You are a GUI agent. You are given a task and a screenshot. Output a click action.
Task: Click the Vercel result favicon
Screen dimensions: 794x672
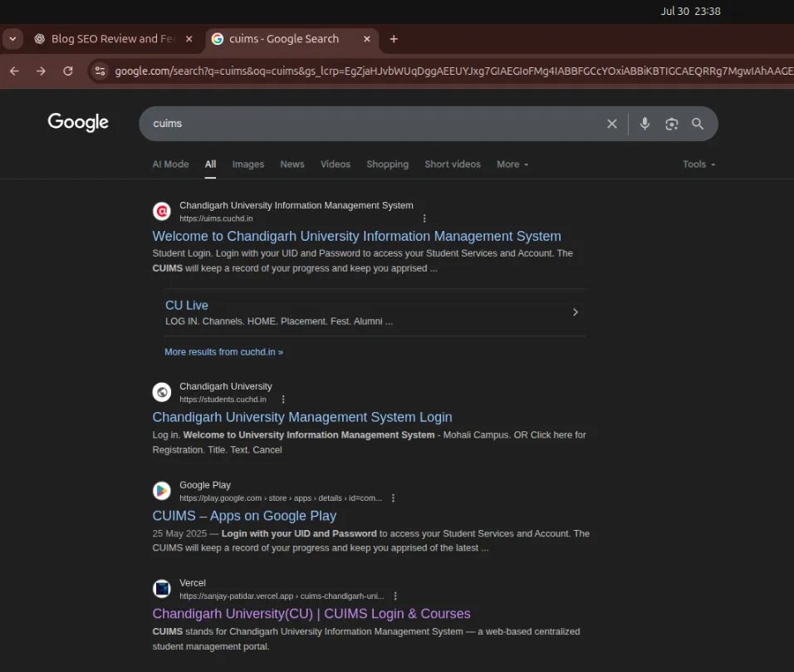[162, 588]
